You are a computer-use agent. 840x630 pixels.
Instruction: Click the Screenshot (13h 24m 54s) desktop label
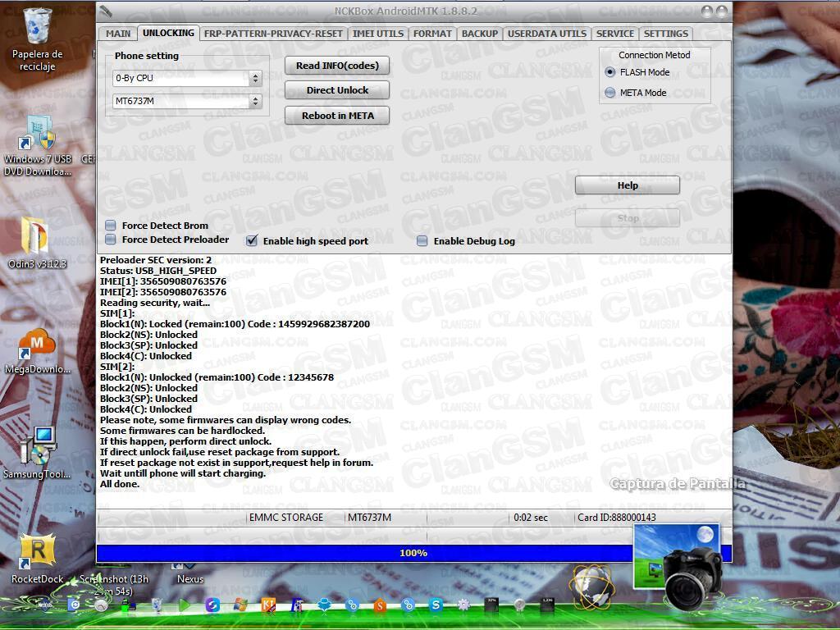coord(113,585)
